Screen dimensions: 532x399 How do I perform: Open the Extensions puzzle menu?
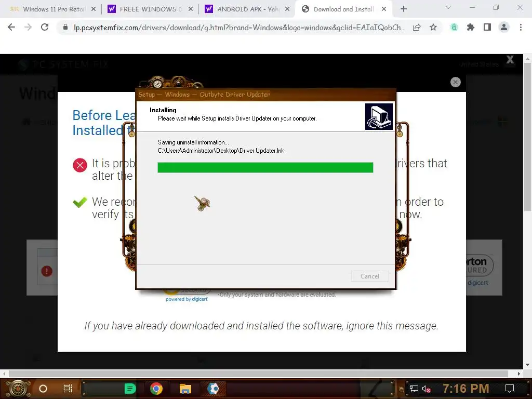coord(471,28)
